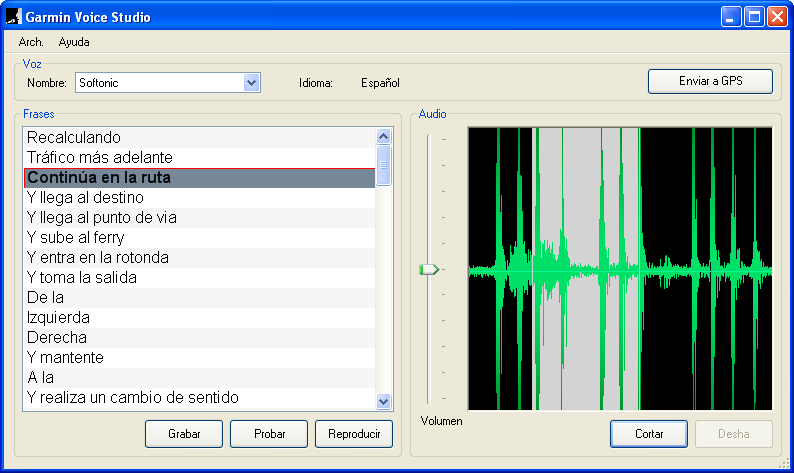Select the phrase Derecha
Viewport: 794px width, 473px height.
(199, 338)
